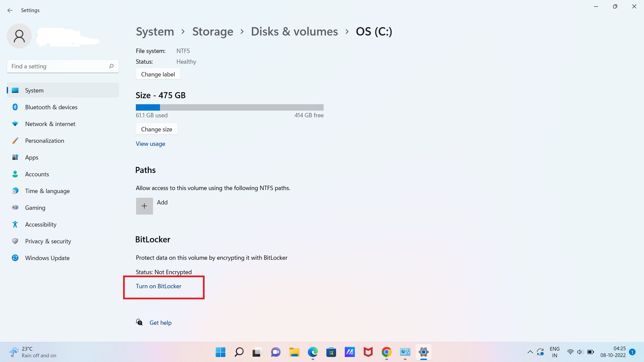Open Network & internet settings
Image resolution: width=644 pixels, height=362 pixels.
[50, 124]
